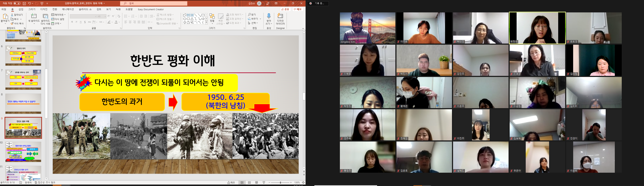This screenshot has width=644, height=186.
Task: Click 잘라내기 scissors icon
Action: click(17, 15)
